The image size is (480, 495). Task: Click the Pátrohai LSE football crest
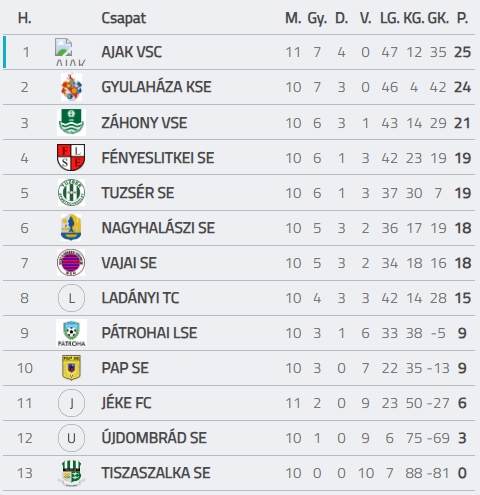point(71,333)
